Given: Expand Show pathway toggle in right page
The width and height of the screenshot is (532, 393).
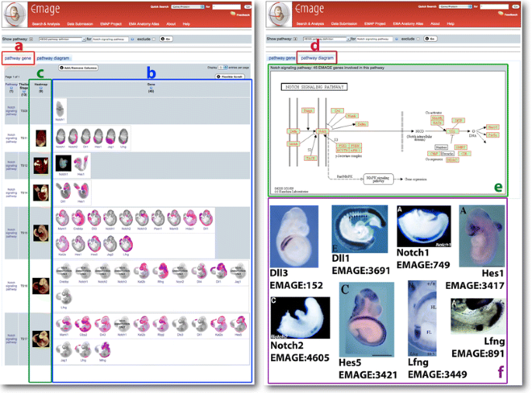Looking at the screenshot, I should [x=296, y=39].
